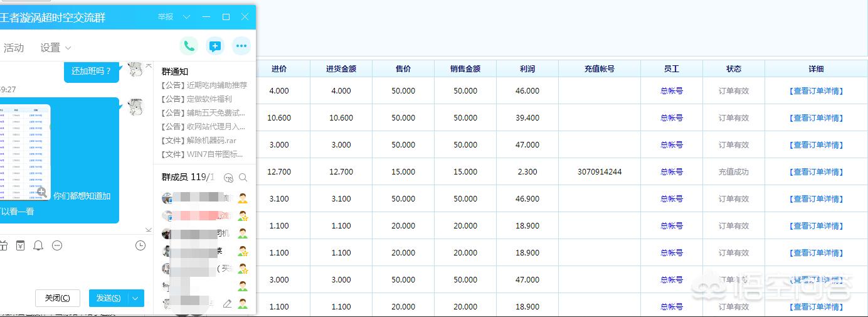Click the avatar beside the 还加班吗？ message

135,68
